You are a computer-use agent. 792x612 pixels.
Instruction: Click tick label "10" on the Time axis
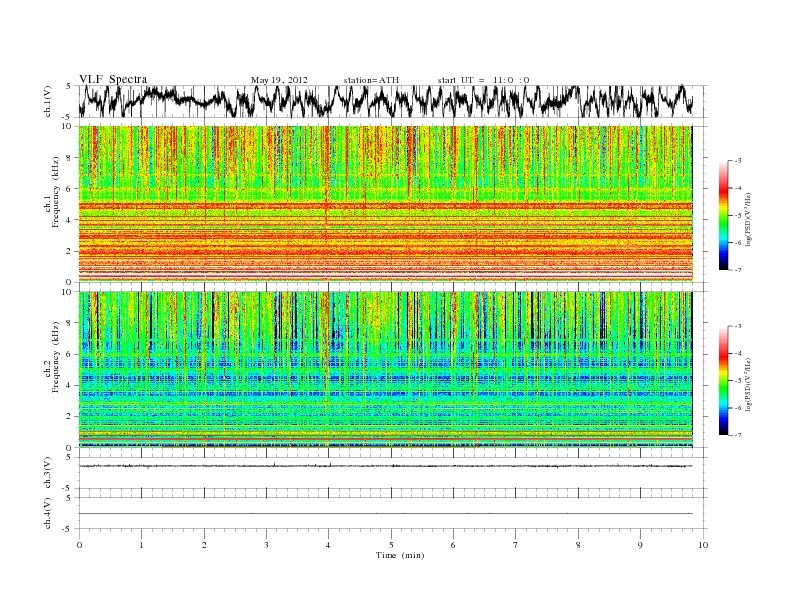pos(703,545)
